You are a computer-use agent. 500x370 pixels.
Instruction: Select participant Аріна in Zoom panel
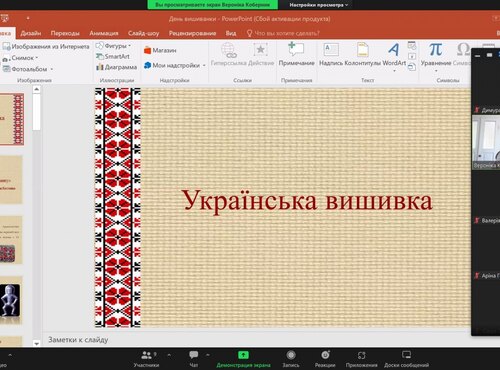[487, 276]
